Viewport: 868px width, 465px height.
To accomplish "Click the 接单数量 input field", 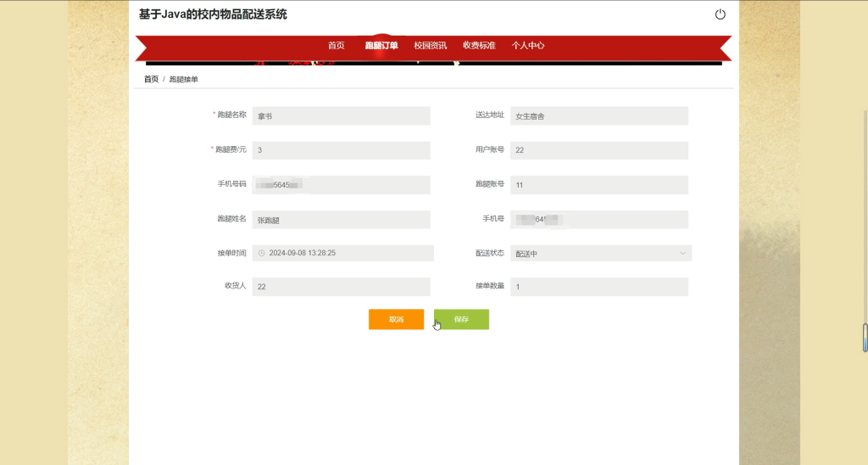I will (x=599, y=287).
